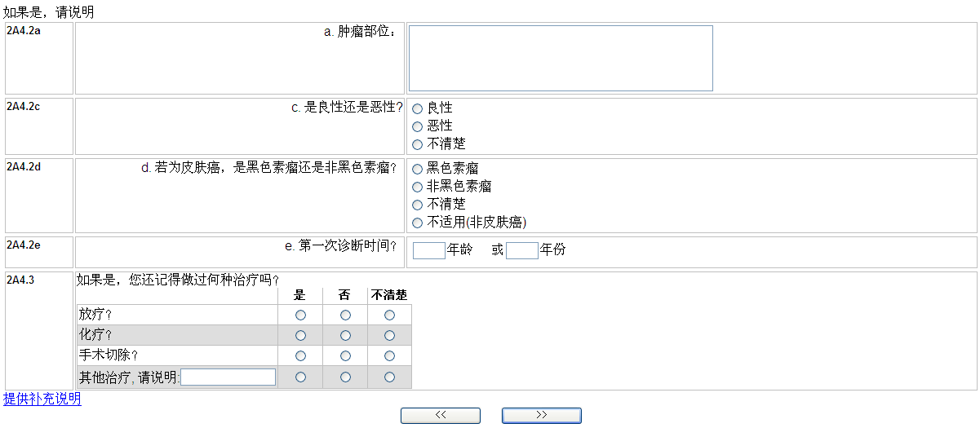The width and height of the screenshot is (980, 428).
Task: Choose 不适用(非皮肤癌) option
Action: point(418,223)
